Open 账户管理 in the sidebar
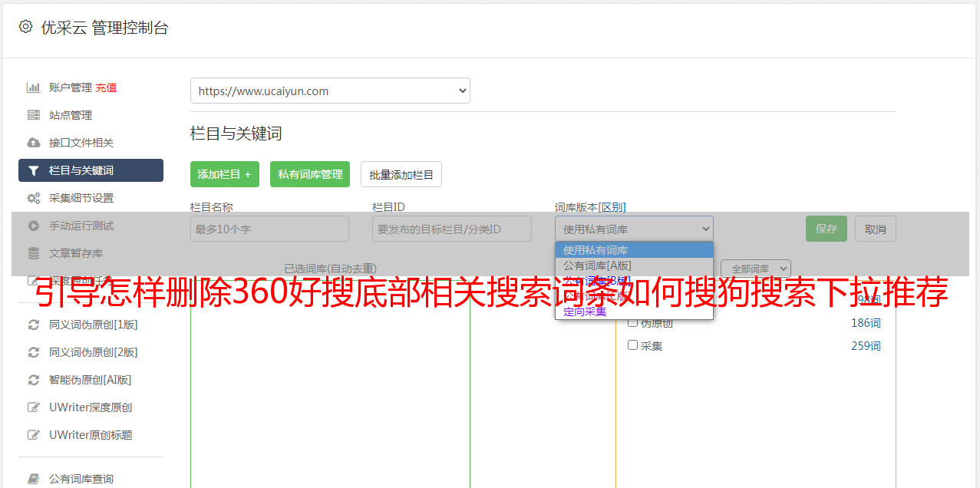This screenshot has height=488, width=980. point(71,87)
